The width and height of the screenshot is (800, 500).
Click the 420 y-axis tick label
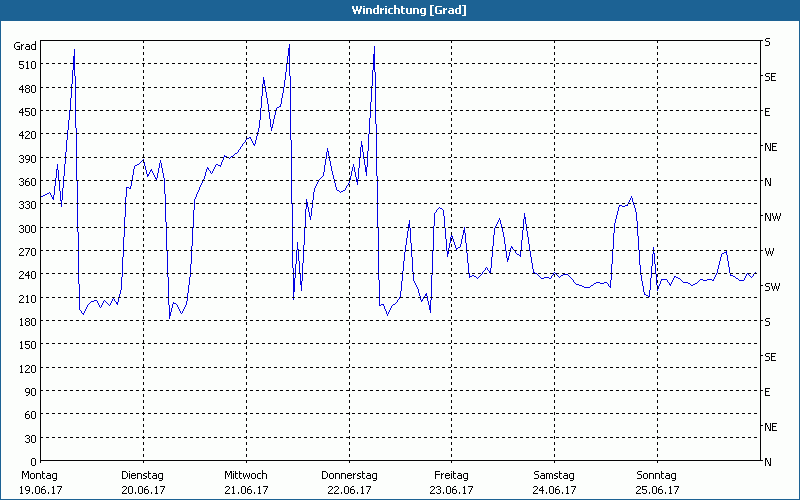click(28, 135)
